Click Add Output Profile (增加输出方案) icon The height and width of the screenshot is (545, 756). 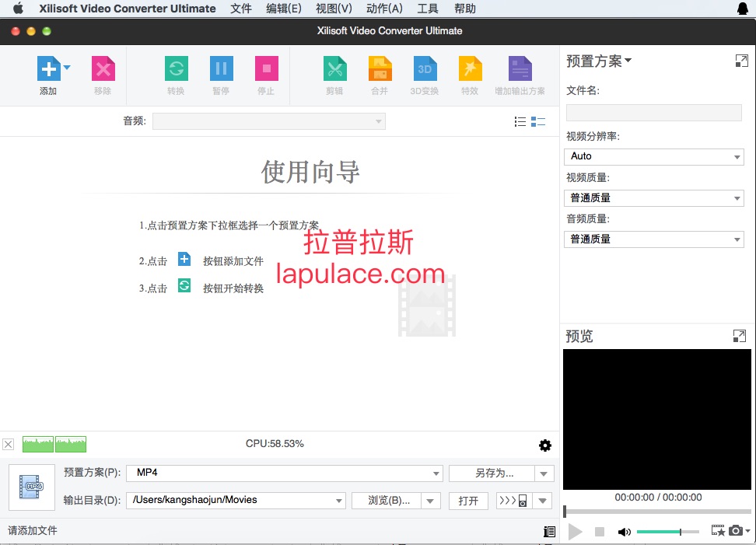[520, 69]
